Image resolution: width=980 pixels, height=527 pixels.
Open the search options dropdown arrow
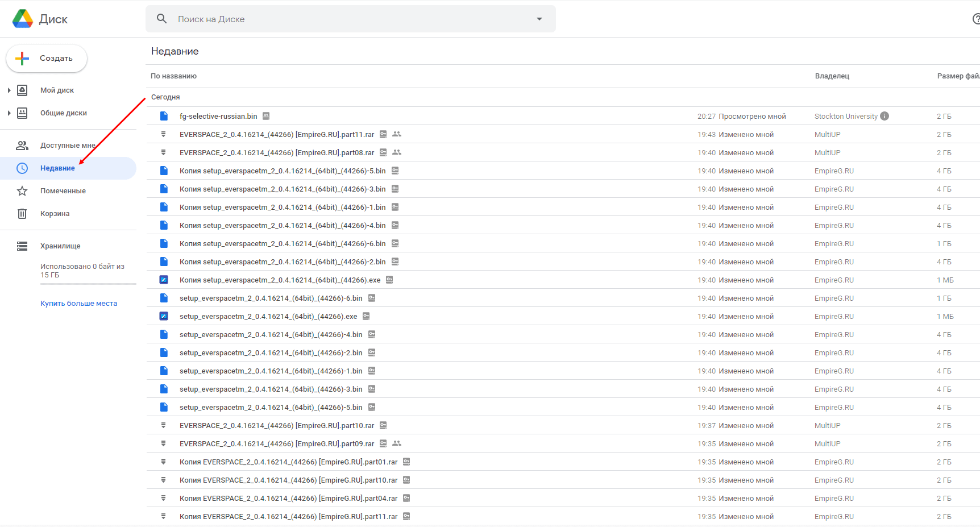[539, 19]
